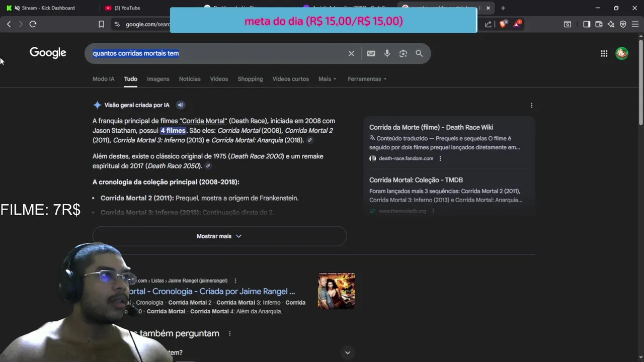Unmute the Stream - Kick Dashboard tab audio icon
Image resolution: width=644 pixels, height=362 pixels.
point(18,8)
